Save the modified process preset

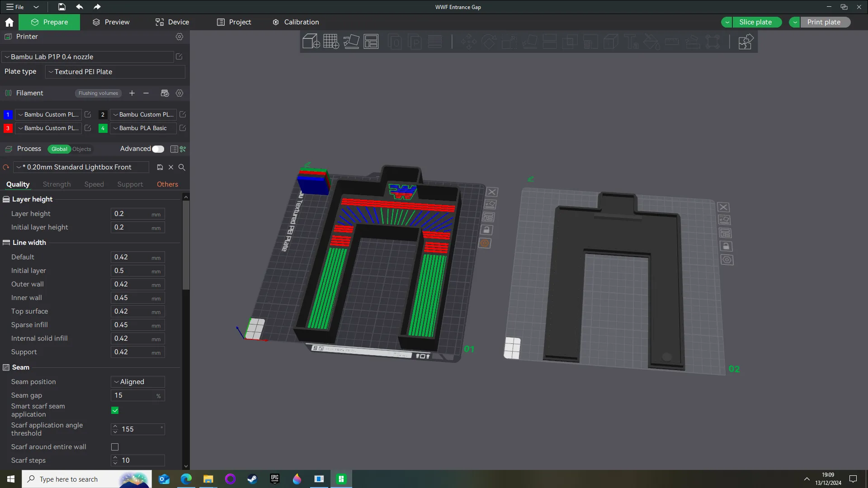pos(160,167)
